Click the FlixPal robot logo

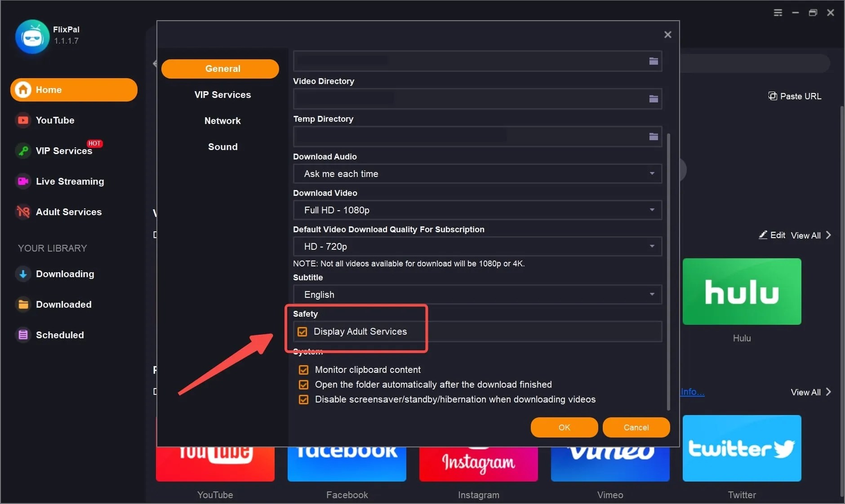(32, 36)
